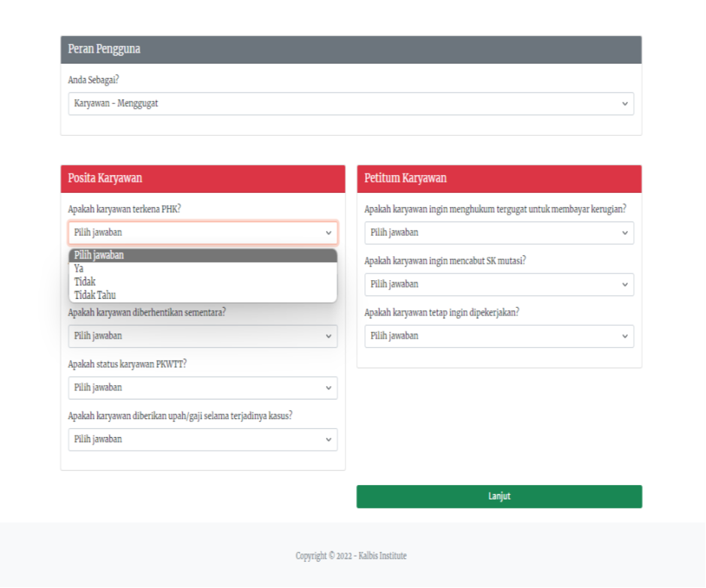The width and height of the screenshot is (706, 588).
Task: Select 'Ya' from the open list
Action: pos(79,268)
